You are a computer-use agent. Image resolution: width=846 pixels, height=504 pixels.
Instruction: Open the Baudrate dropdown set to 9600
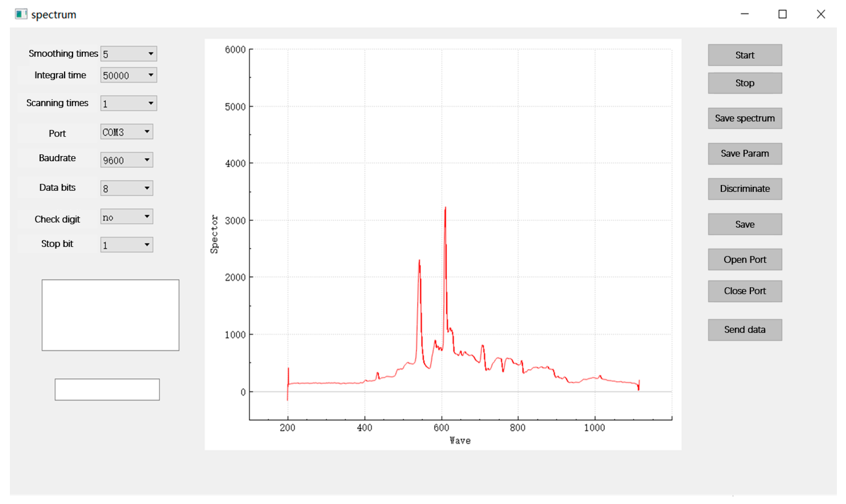[126, 160]
